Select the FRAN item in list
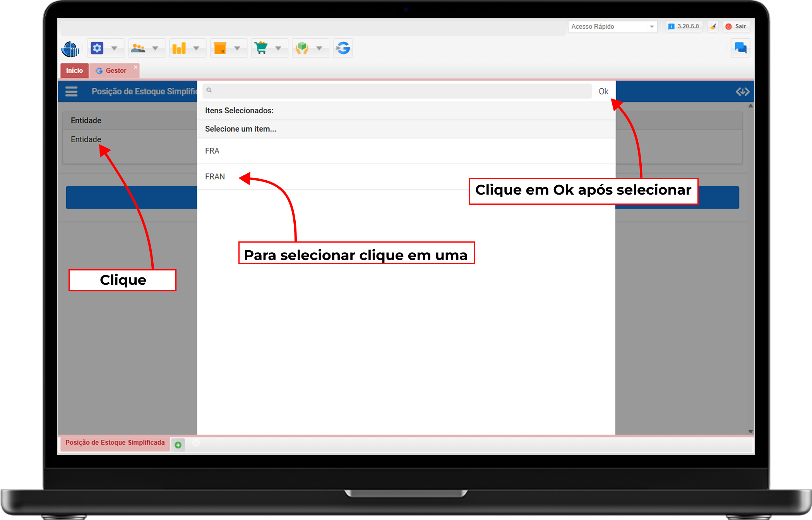 click(215, 176)
